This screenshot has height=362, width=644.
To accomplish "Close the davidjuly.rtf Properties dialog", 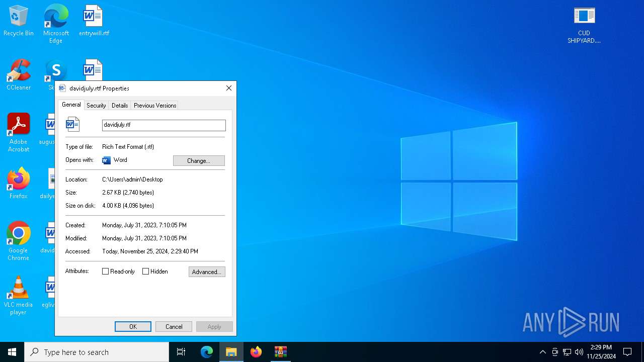I will click(229, 88).
